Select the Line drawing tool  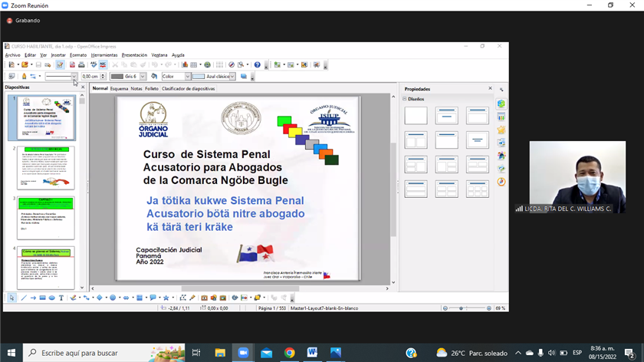[24, 298]
